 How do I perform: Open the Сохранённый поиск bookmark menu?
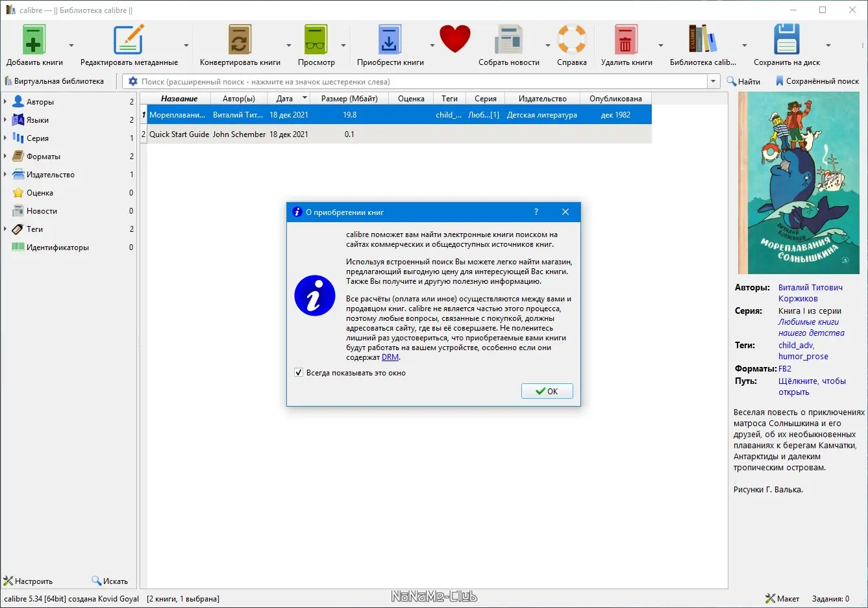pyautogui.click(x=817, y=81)
